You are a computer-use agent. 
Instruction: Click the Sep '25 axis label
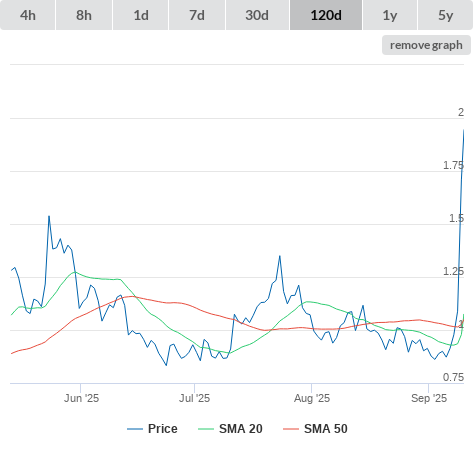pos(429,398)
